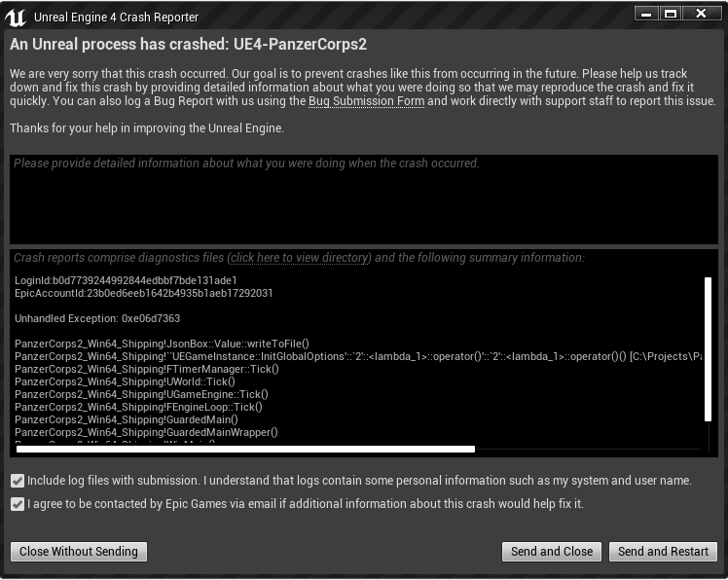Click the Unreal Engine logo icon

pos(15,17)
